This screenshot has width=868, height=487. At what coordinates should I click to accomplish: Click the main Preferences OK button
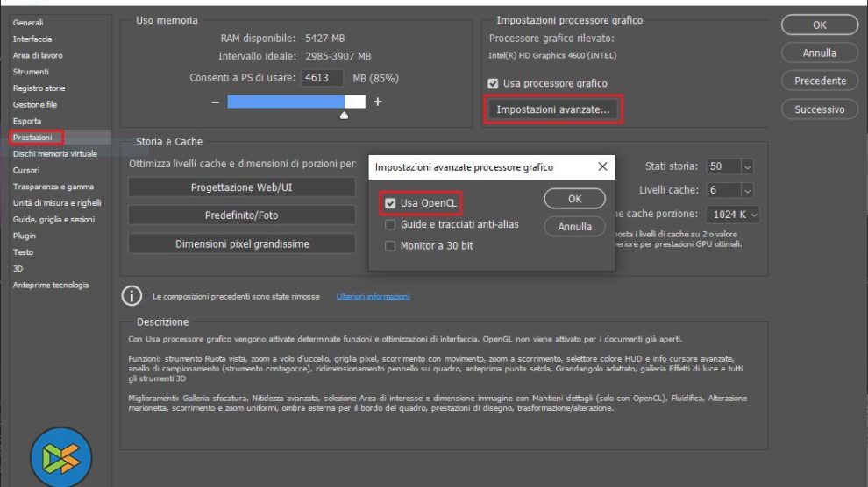[820, 25]
